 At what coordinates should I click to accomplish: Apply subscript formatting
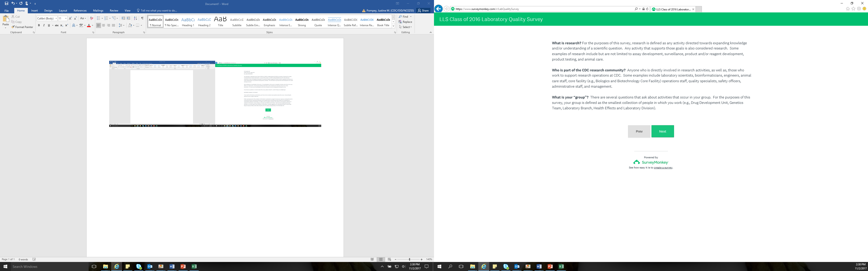tap(62, 25)
